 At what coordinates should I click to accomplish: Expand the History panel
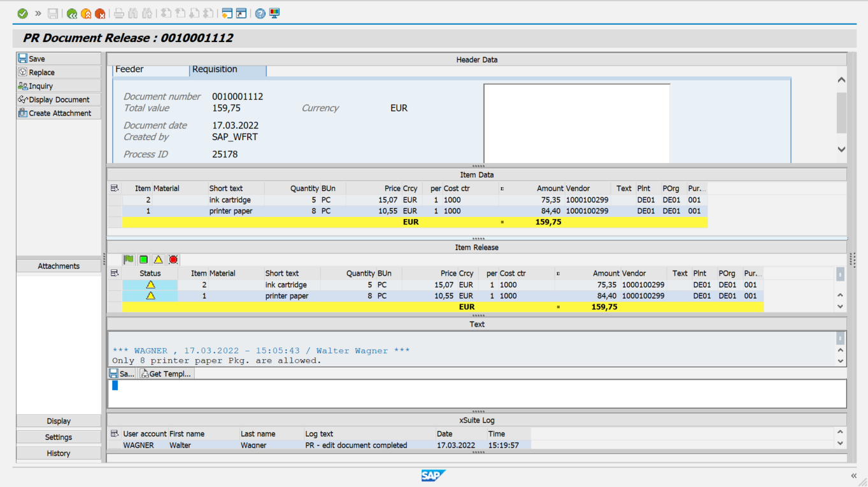(x=59, y=453)
